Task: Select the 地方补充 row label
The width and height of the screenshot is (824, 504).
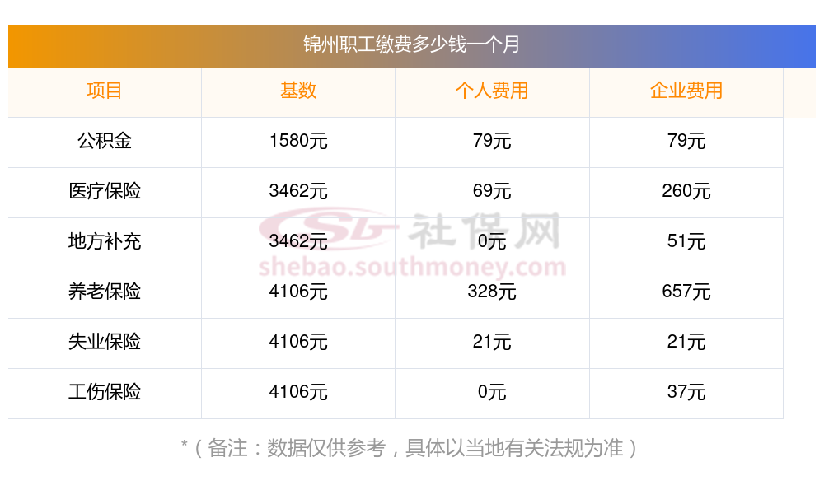Action: coord(105,241)
